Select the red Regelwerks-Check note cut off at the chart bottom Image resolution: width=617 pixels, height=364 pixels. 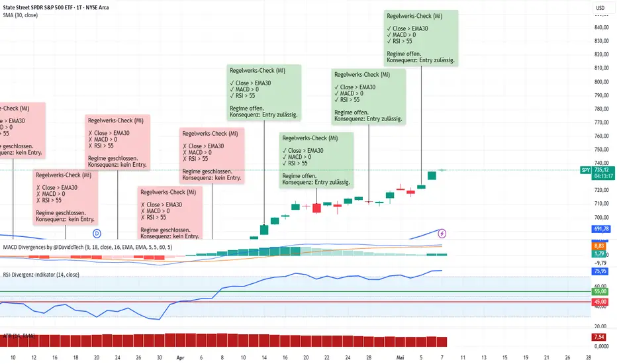click(170, 213)
